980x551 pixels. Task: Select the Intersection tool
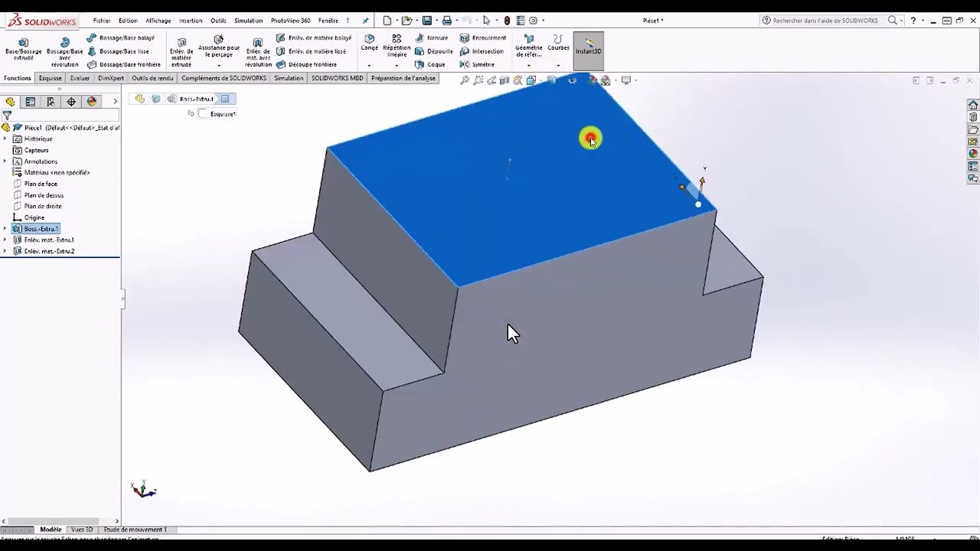pos(482,51)
